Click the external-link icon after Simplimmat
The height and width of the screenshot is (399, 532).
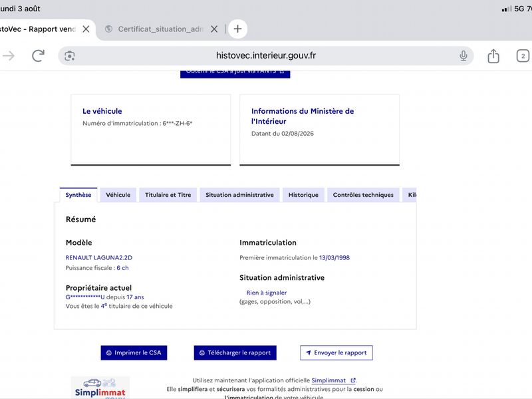pyautogui.click(x=353, y=380)
